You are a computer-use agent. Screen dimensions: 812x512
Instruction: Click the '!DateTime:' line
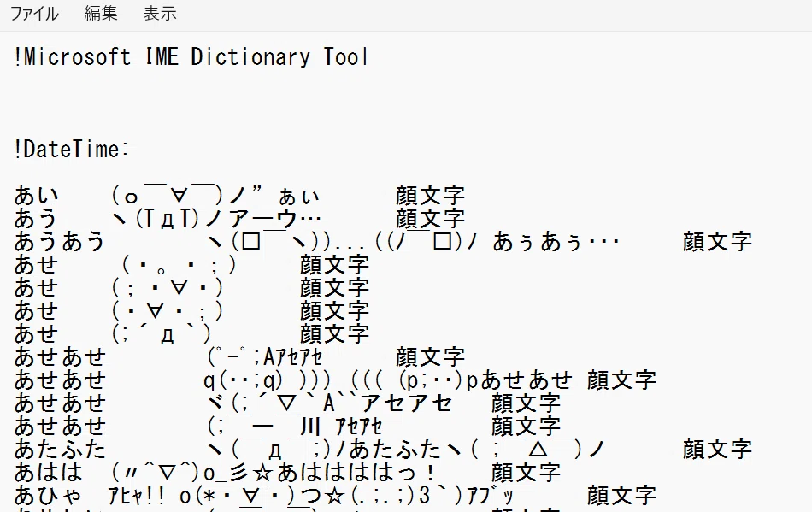coord(72,149)
